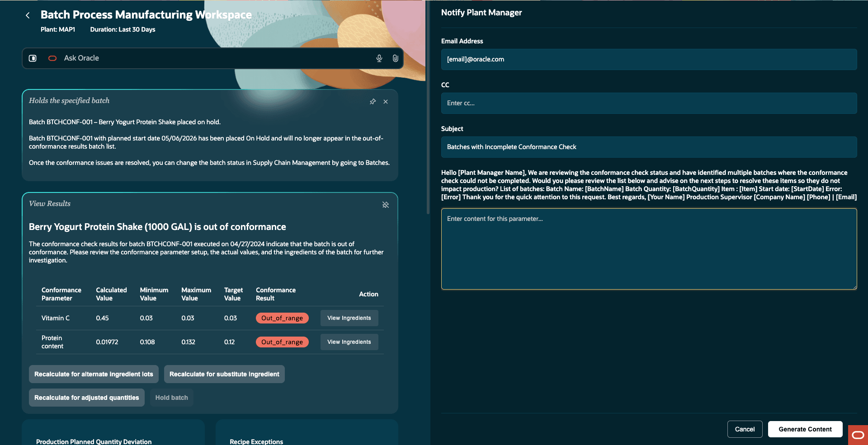Viewport: 868px width, 445px height.
Task: Click Generate Content button
Action: tap(805, 429)
